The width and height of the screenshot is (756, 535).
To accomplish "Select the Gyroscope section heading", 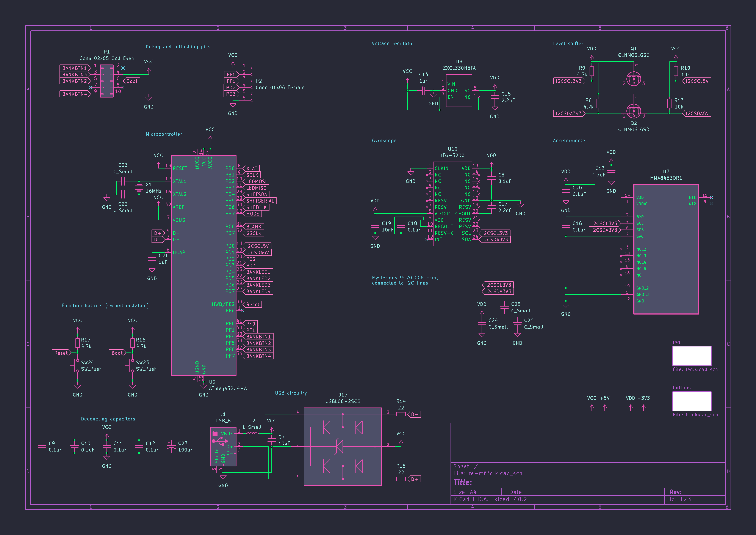I will pyautogui.click(x=384, y=141).
